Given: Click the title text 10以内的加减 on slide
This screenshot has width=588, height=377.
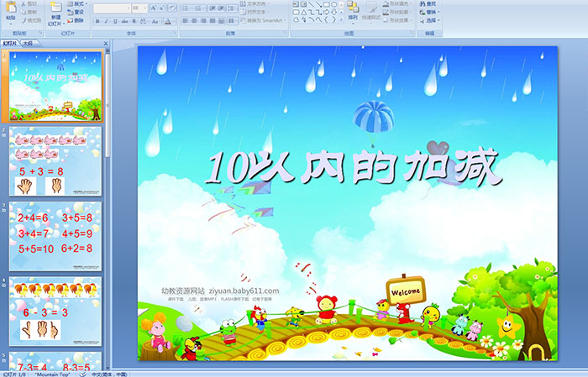Looking at the screenshot, I should tap(354, 167).
